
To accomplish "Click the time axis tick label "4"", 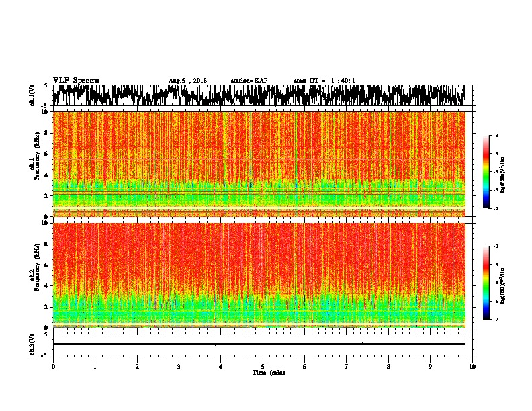I will click(221, 367).
